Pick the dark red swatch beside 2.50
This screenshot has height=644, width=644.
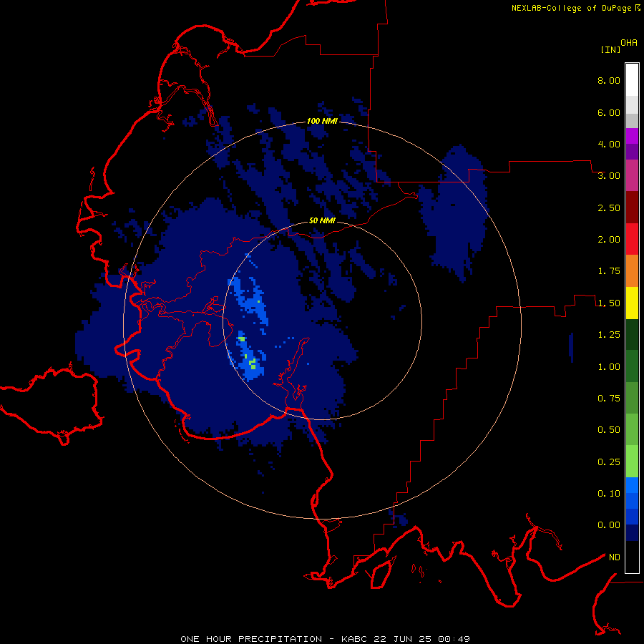point(632,208)
